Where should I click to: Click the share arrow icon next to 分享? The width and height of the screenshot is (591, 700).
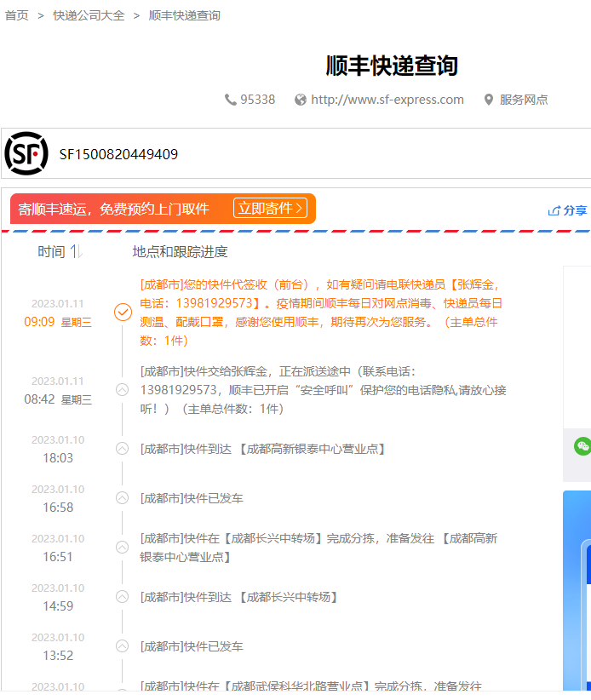click(x=554, y=210)
